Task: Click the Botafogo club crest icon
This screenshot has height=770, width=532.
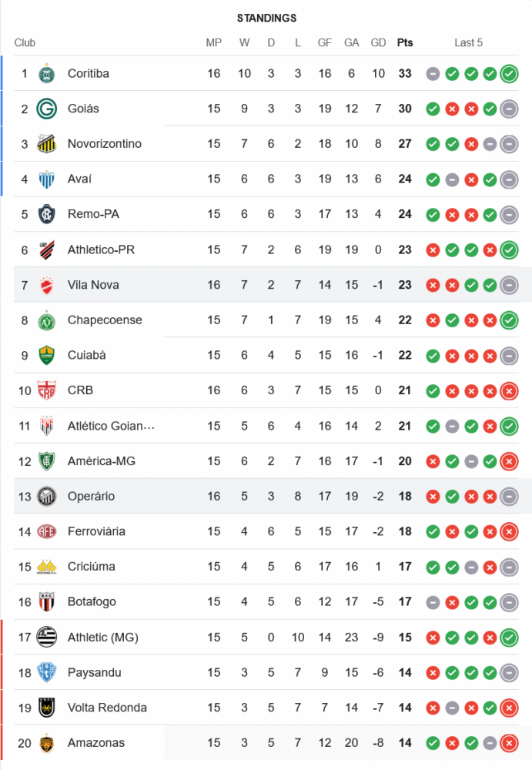Action: [x=47, y=602]
